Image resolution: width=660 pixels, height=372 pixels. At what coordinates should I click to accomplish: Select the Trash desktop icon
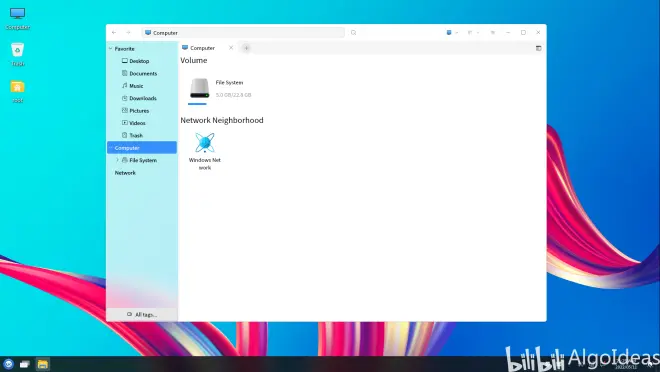click(x=17, y=54)
